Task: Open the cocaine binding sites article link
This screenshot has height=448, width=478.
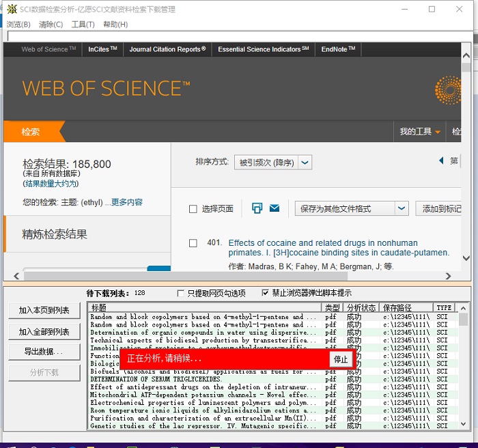Action: click(x=339, y=247)
